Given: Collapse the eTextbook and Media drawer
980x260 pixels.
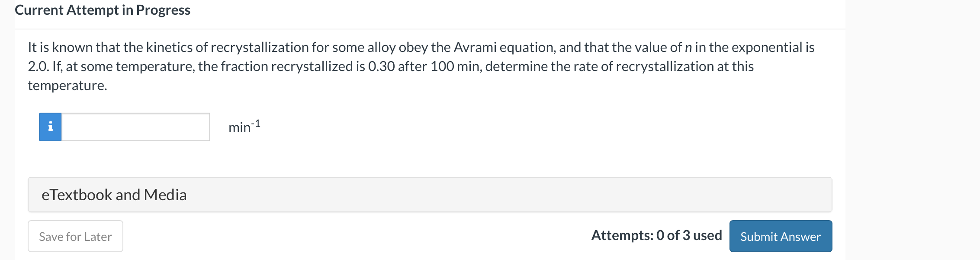Looking at the screenshot, I should 114,195.
